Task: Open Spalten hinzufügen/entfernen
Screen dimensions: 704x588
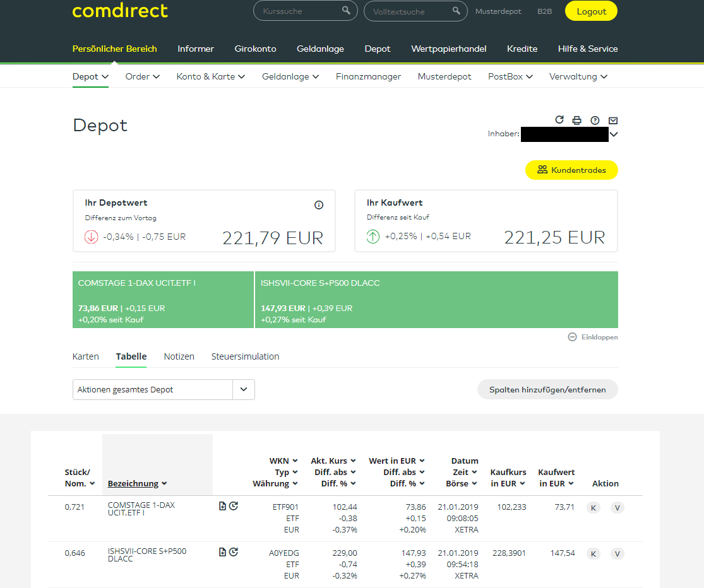Action: pos(547,389)
